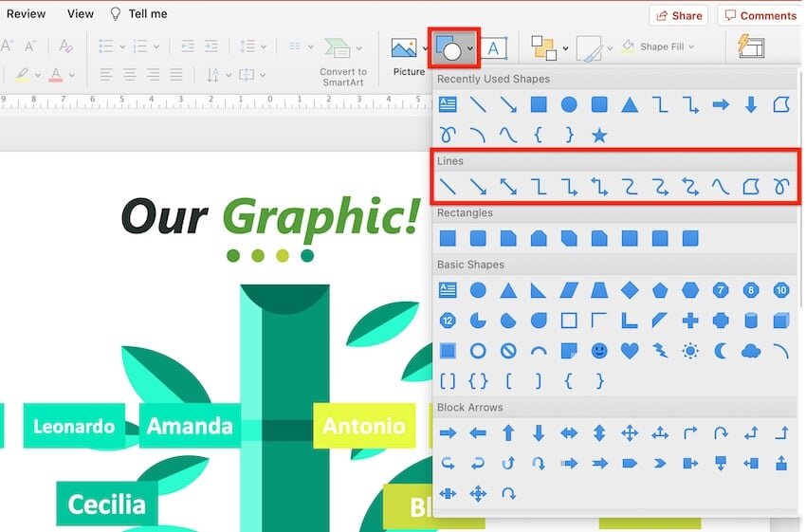The image size is (806, 532).
Task: Select the Cube shape in Basic Shapes
Action: (781, 321)
